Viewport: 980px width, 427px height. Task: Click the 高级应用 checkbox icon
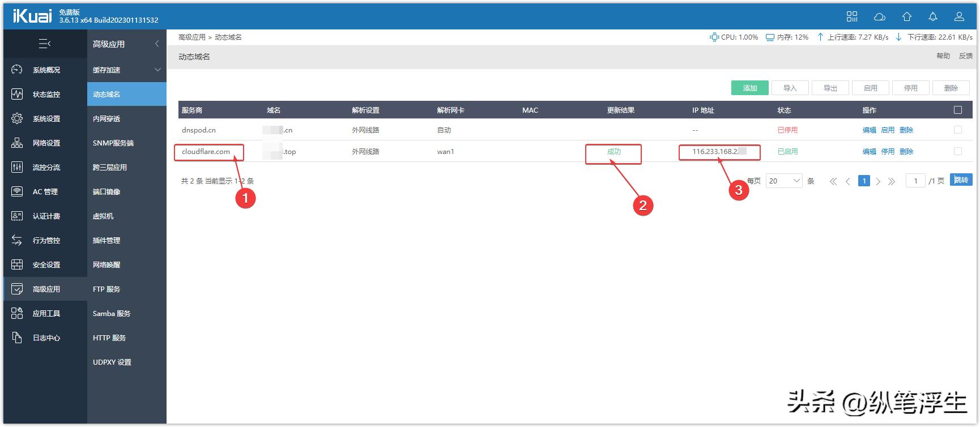(x=17, y=289)
